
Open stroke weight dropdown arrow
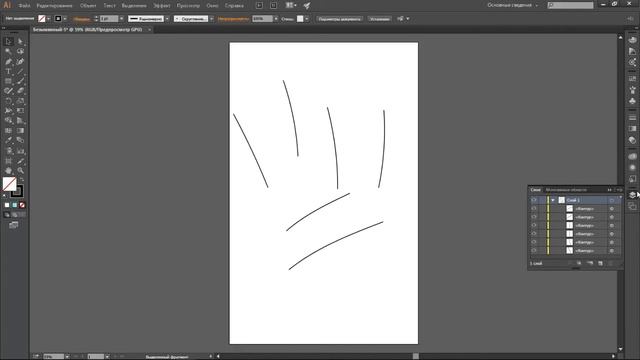pos(122,19)
